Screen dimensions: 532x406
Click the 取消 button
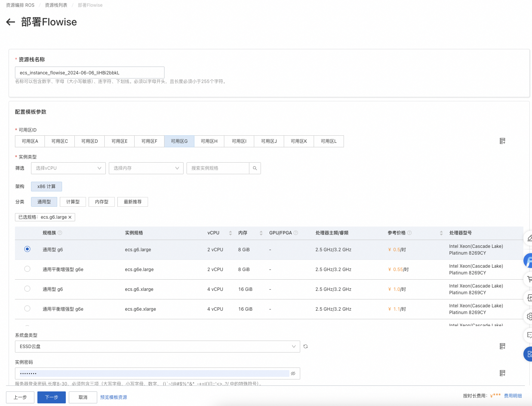click(x=83, y=397)
